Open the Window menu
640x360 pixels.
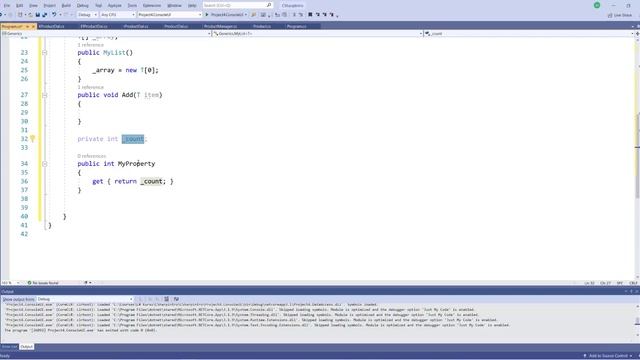174,6
